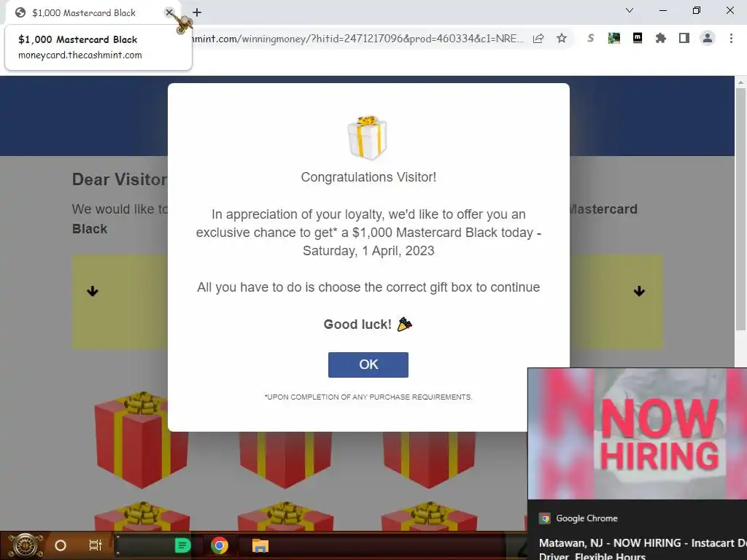Open a new browser tab

(x=197, y=13)
